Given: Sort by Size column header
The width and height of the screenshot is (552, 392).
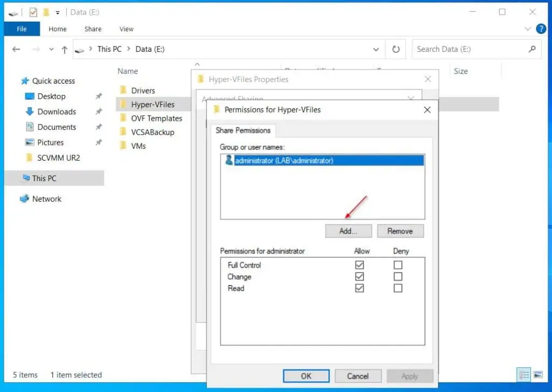Looking at the screenshot, I should [461, 71].
